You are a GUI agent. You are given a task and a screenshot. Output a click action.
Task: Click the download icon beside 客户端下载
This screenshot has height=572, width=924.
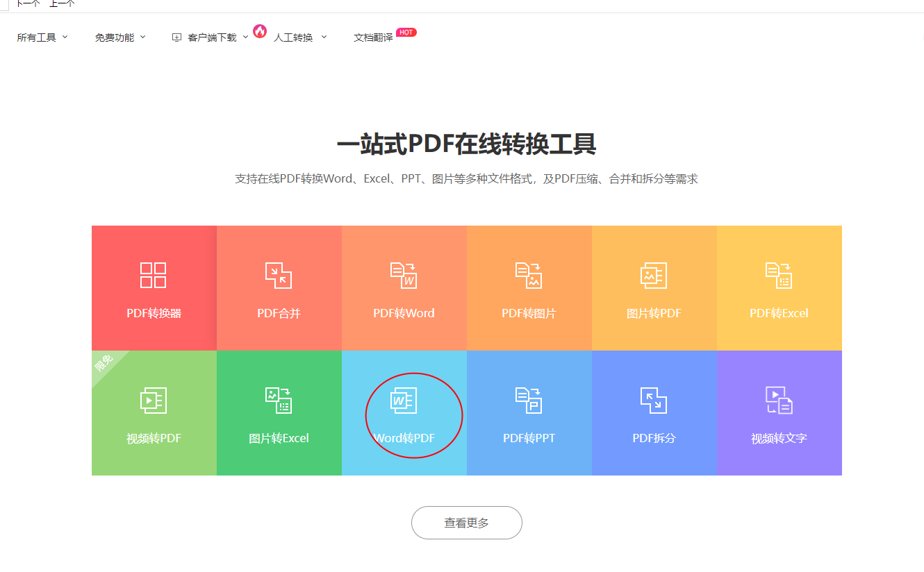[176, 37]
